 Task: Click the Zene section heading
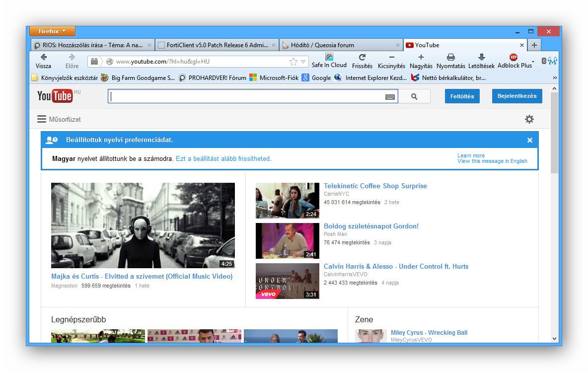(x=364, y=319)
